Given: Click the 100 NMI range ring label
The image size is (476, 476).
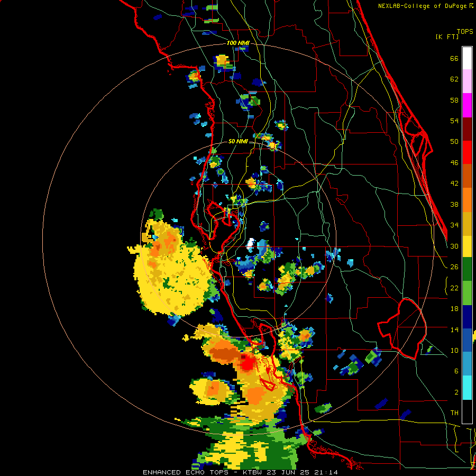Looking at the screenshot, I should [x=238, y=43].
